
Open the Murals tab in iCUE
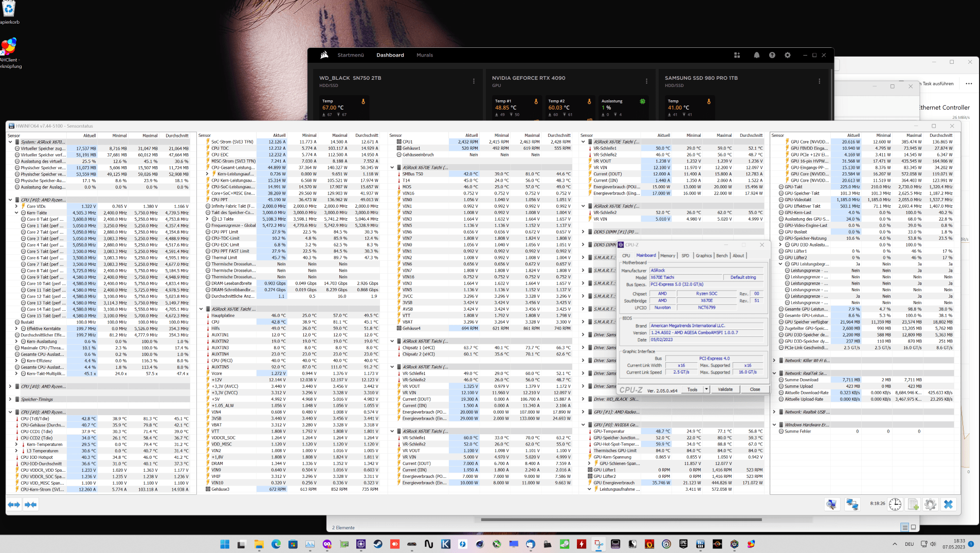click(x=425, y=55)
